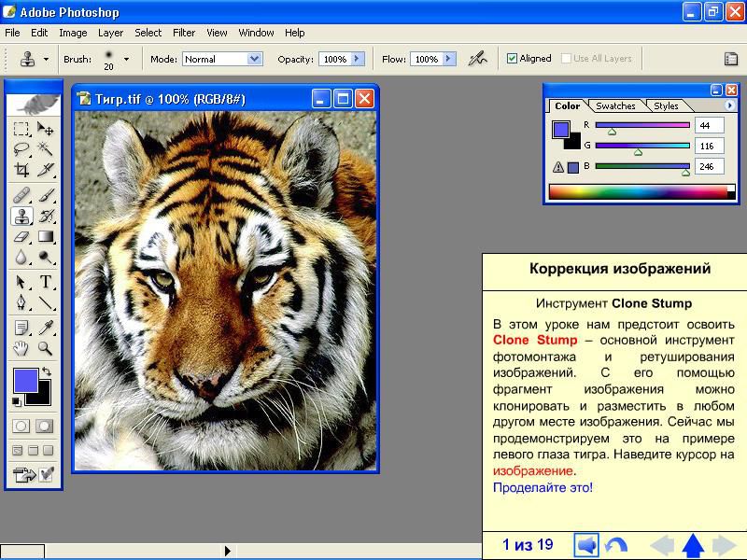Switch to Quick Mask mode

(x=44, y=426)
